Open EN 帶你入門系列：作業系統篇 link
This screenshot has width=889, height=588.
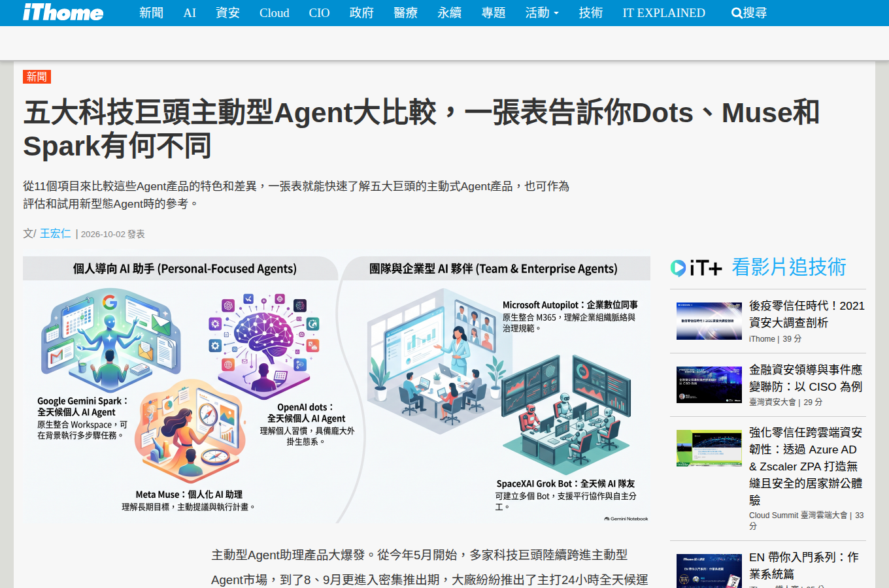(x=804, y=566)
